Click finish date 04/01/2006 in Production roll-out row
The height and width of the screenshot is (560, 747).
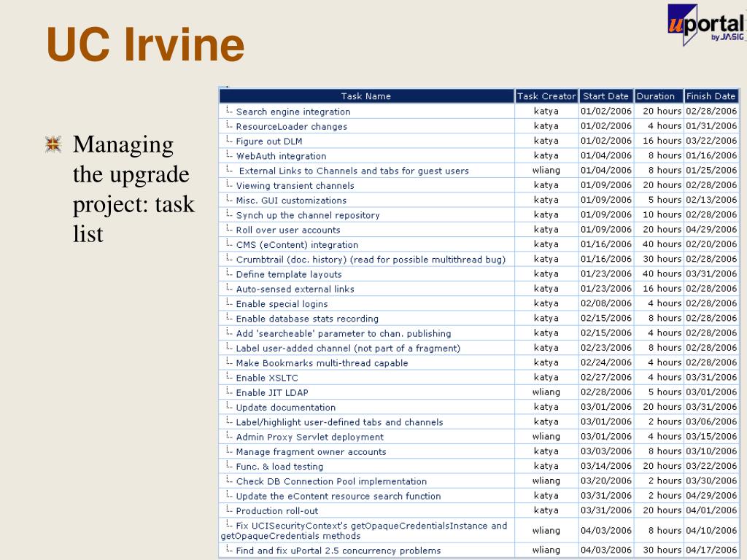[x=711, y=510]
